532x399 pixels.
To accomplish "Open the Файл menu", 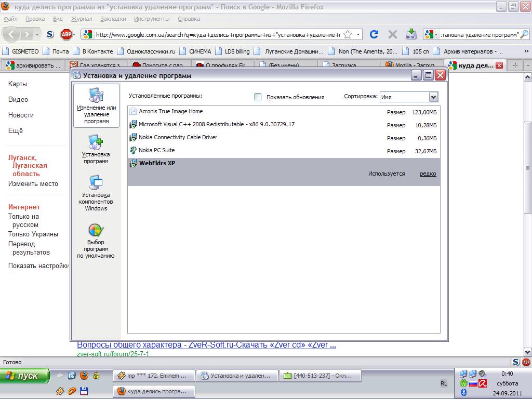I will pyautogui.click(x=10, y=19).
